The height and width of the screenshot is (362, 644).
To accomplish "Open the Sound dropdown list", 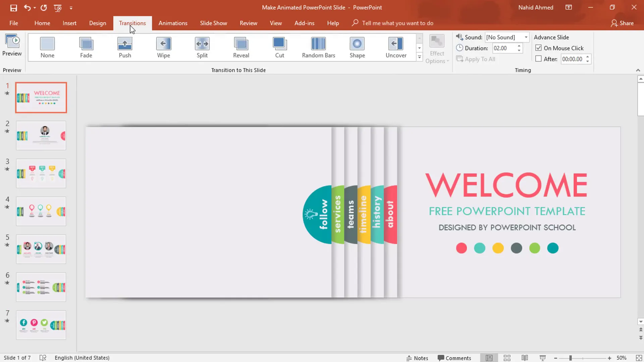I will coord(526,37).
